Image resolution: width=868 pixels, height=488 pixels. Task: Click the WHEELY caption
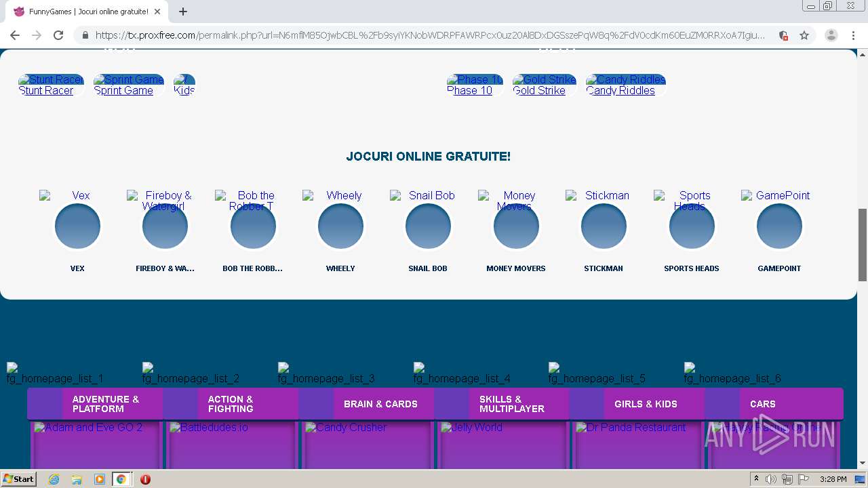(x=340, y=268)
